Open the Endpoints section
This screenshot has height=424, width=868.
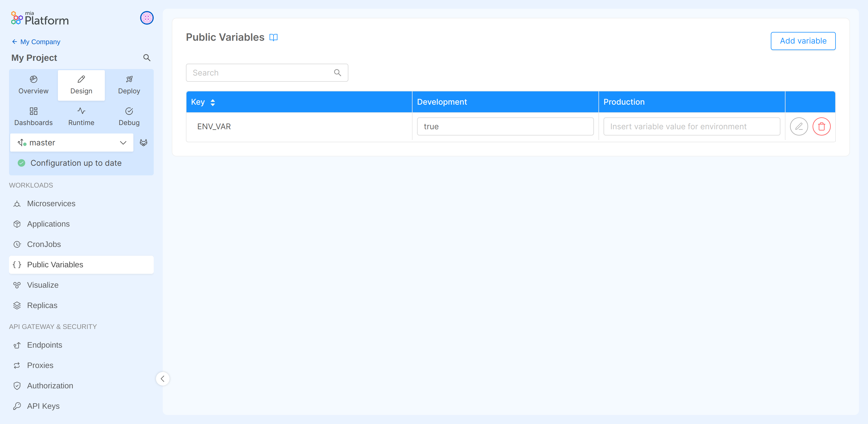coord(44,345)
